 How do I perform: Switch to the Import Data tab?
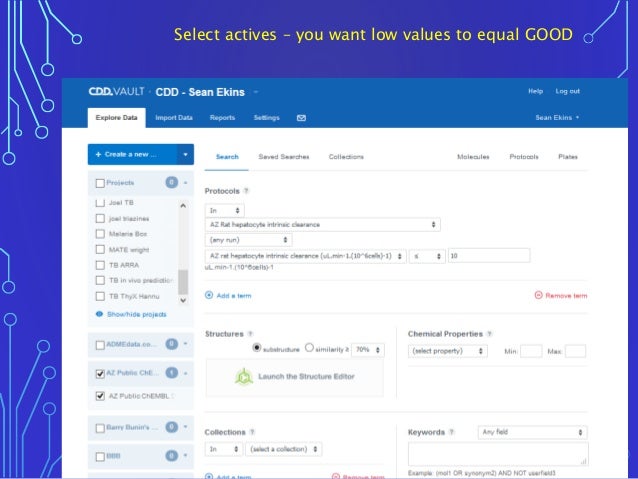(174, 118)
